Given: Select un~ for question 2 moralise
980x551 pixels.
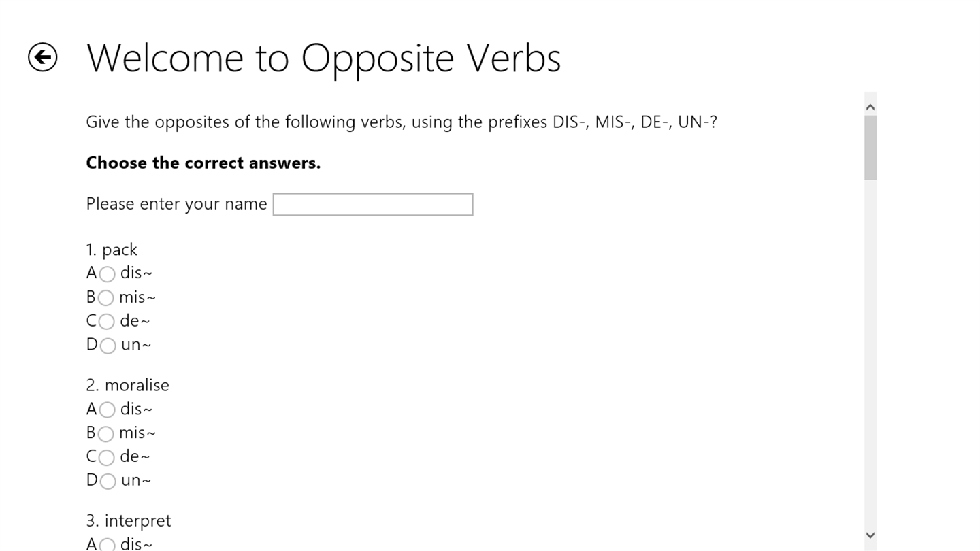Looking at the screenshot, I should (108, 481).
